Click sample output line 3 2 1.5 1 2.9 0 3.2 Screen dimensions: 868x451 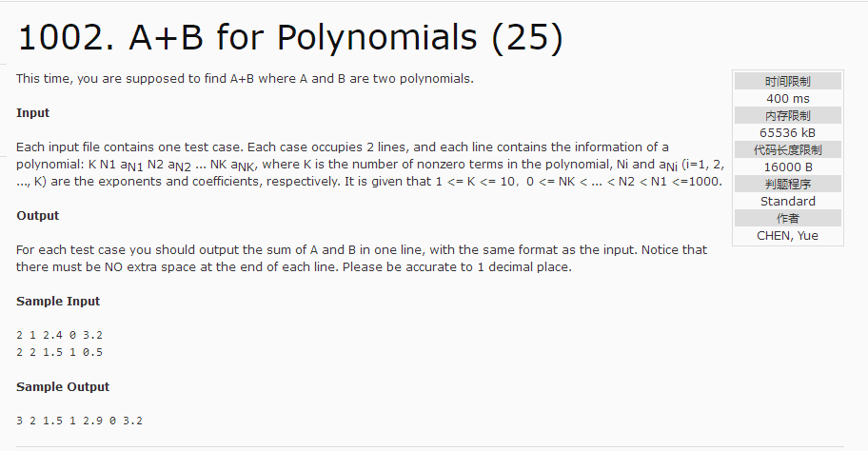[79, 421]
